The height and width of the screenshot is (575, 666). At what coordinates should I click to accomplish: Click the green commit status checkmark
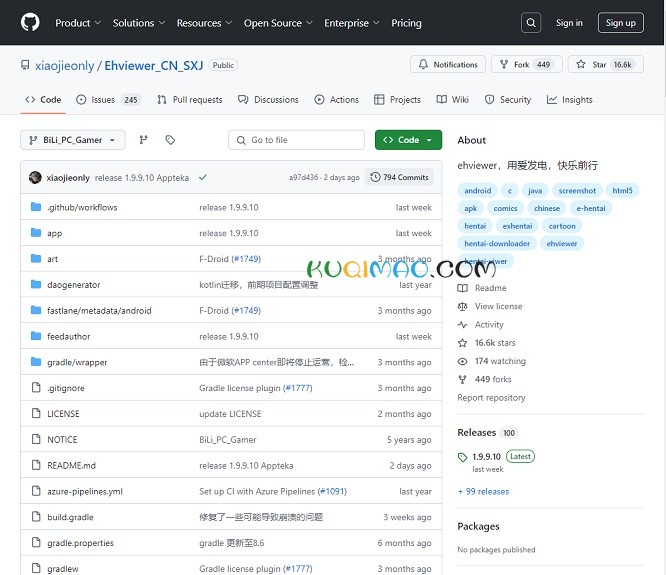203,177
